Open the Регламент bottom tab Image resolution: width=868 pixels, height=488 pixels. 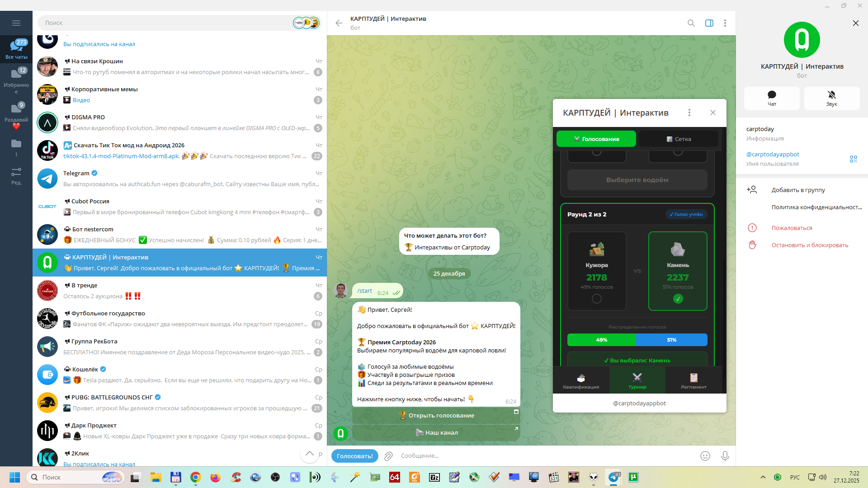(693, 380)
